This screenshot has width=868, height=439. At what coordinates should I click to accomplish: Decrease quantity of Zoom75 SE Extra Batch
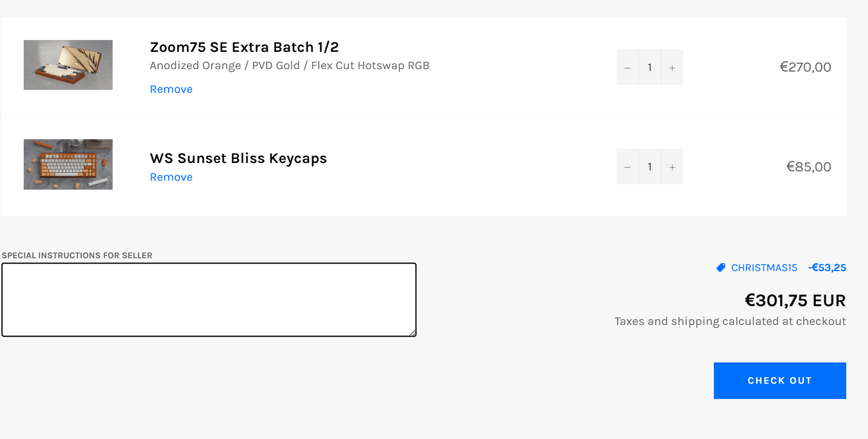[x=627, y=67]
